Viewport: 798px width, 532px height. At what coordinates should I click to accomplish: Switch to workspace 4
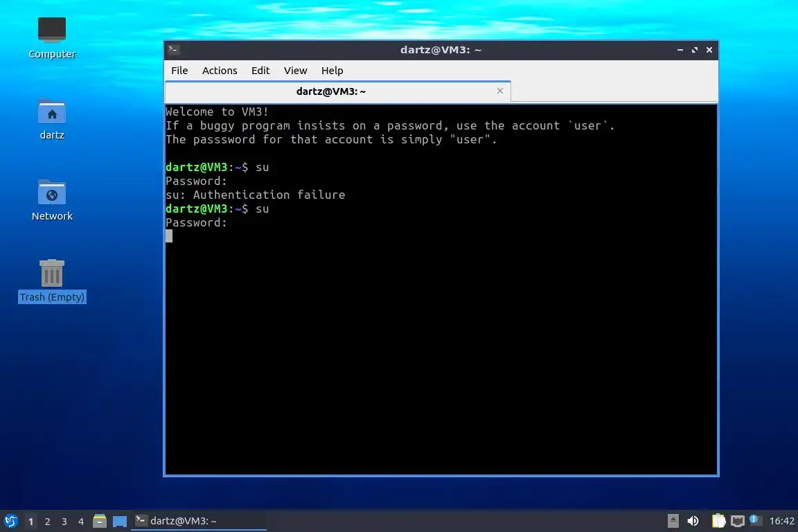[80, 522]
